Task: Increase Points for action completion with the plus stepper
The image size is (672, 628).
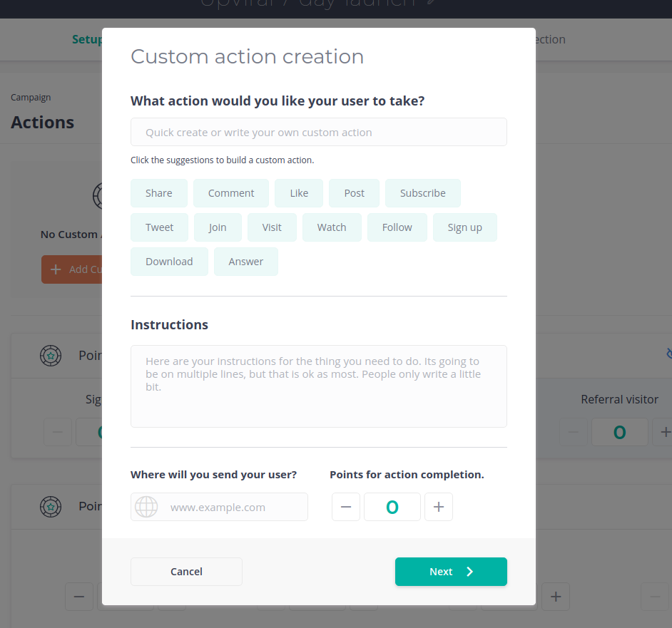Action: pyautogui.click(x=438, y=507)
